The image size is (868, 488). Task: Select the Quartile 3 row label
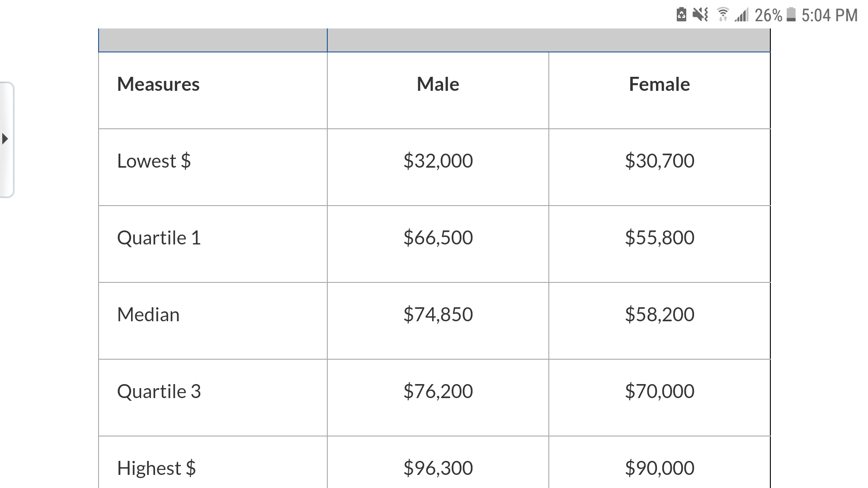tap(159, 391)
